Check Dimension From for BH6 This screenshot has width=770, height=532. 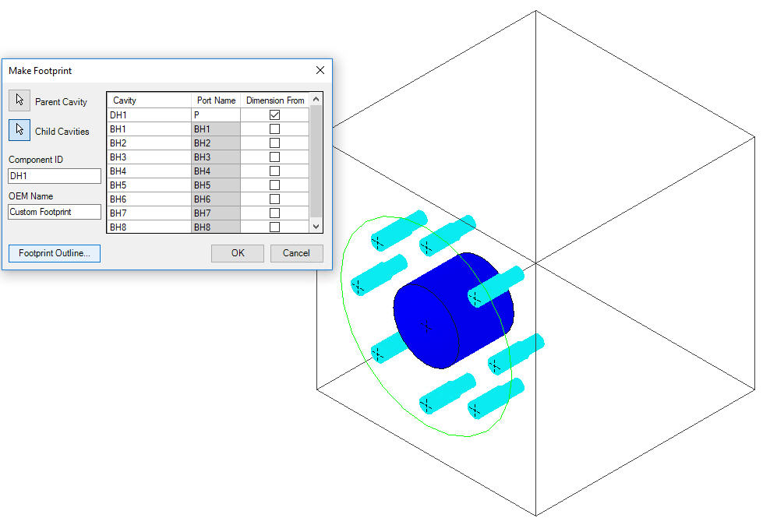pos(274,199)
